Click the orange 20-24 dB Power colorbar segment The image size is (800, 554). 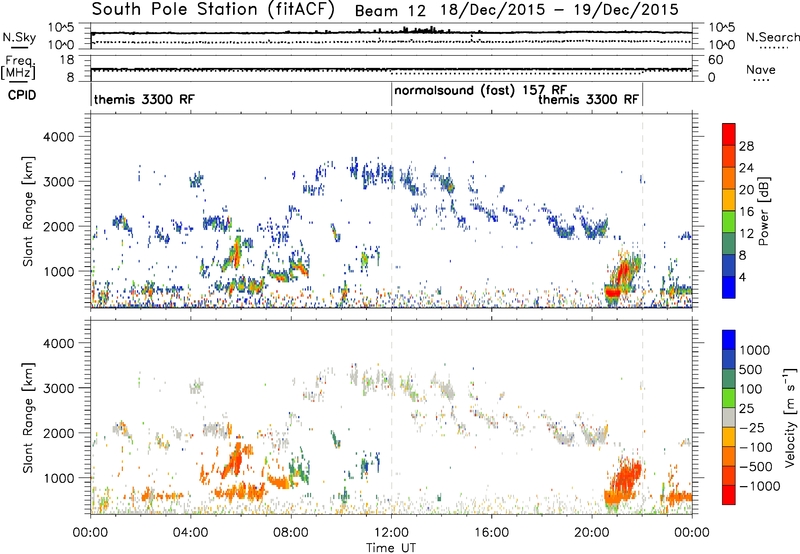pyautogui.click(x=729, y=178)
